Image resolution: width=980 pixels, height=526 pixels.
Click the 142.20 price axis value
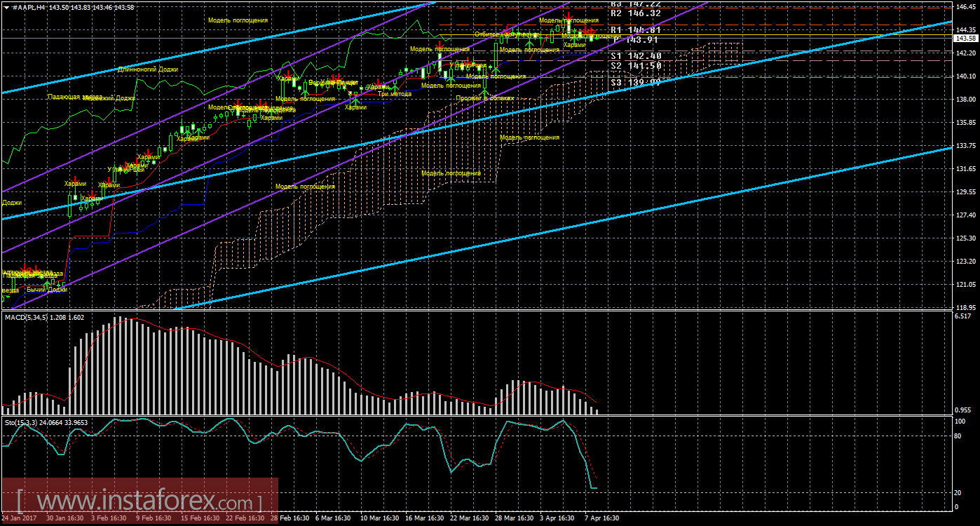pyautogui.click(x=966, y=53)
